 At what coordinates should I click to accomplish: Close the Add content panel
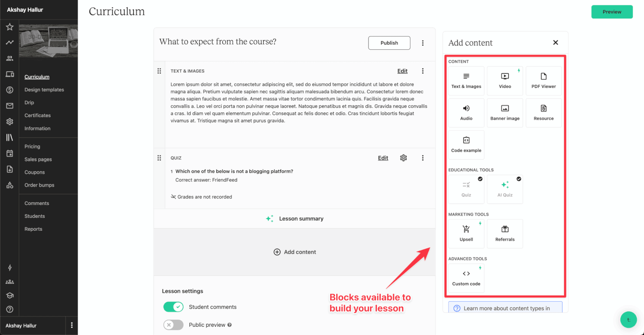556,42
